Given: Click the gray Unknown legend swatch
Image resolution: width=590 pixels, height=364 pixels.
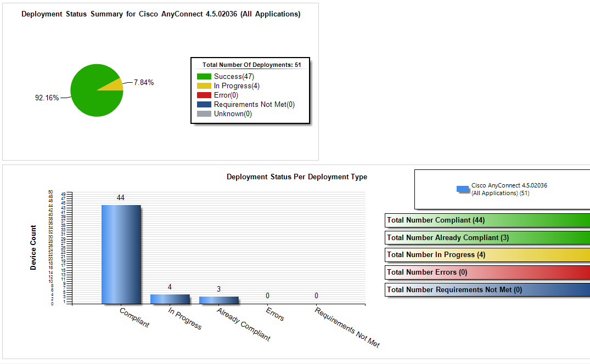Looking at the screenshot, I should click(x=204, y=114).
